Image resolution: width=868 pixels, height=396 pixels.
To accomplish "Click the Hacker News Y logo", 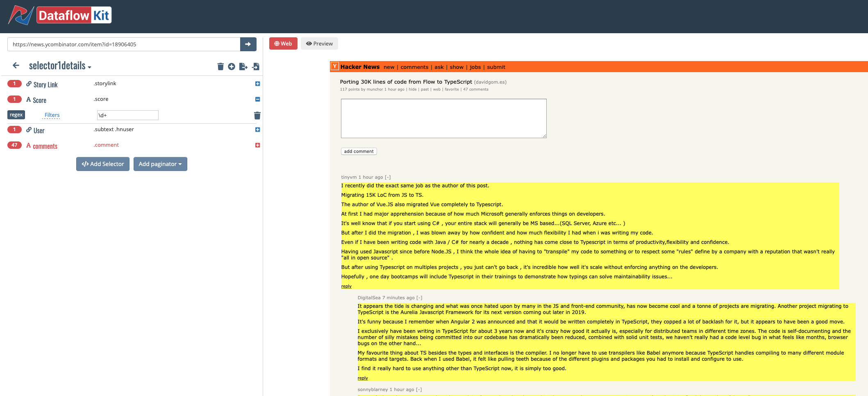I will [335, 66].
